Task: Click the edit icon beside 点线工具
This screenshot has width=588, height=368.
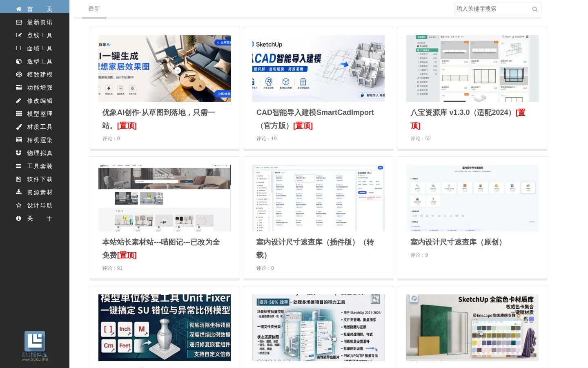Action: (19, 35)
